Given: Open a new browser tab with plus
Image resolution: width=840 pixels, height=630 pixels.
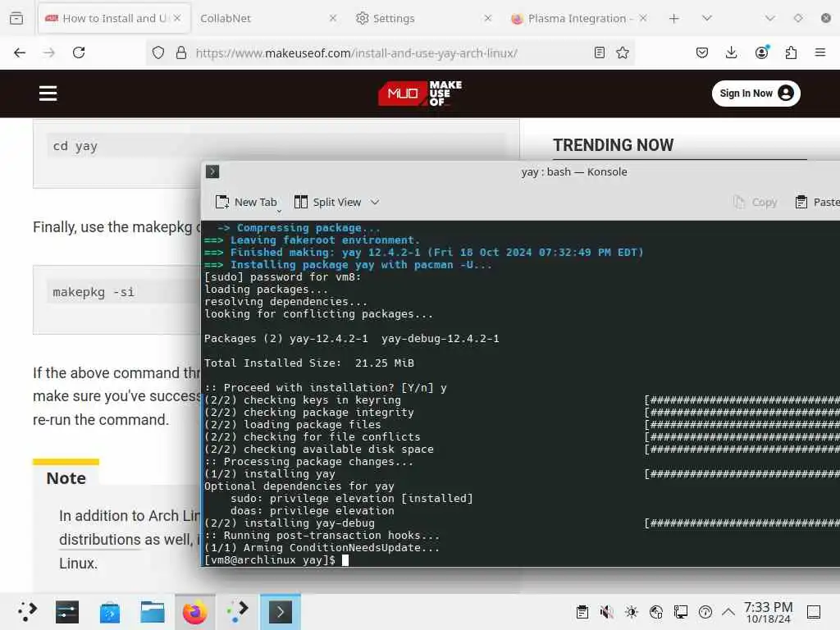Looking at the screenshot, I should [x=674, y=18].
